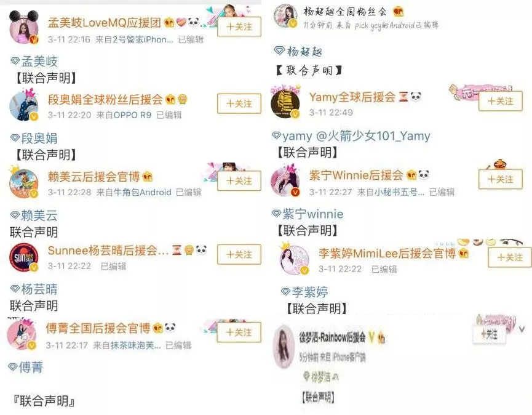The width and height of the screenshot is (532, 415).
Task: Follow 段奥娟全球粉丝后援会 account
Action: [239, 103]
